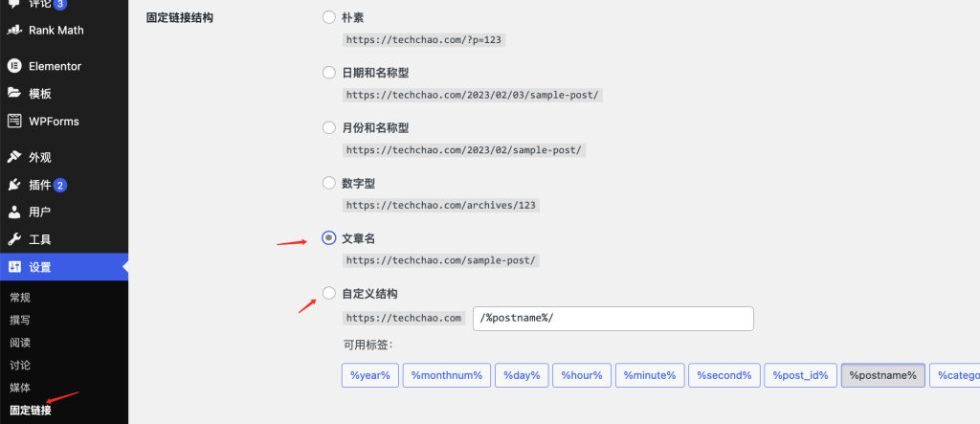Image resolution: width=980 pixels, height=424 pixels.
Task: Click the %post_id% tag button
Action: pyautogui.click(x=801, y=375)
